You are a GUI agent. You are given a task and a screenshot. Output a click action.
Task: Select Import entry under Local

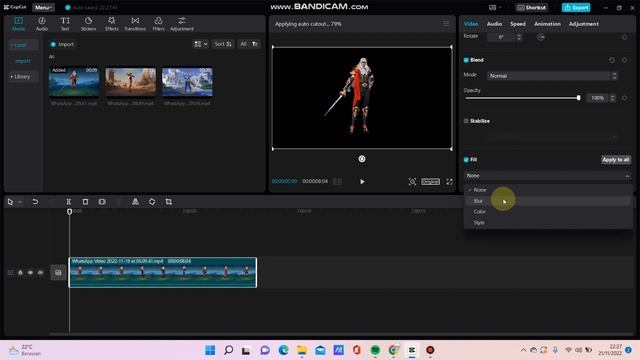[22, 61]
